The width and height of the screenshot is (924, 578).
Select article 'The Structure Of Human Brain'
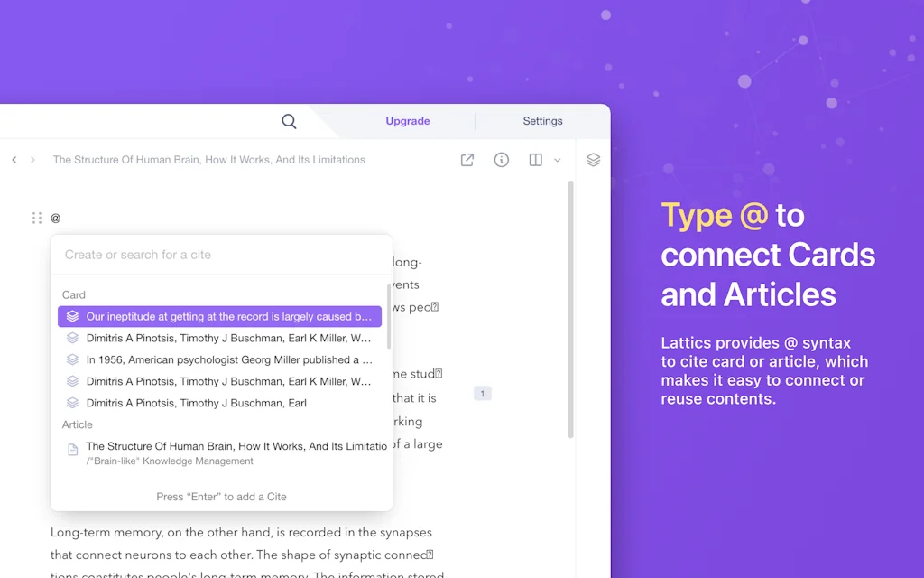pos(222,453)
